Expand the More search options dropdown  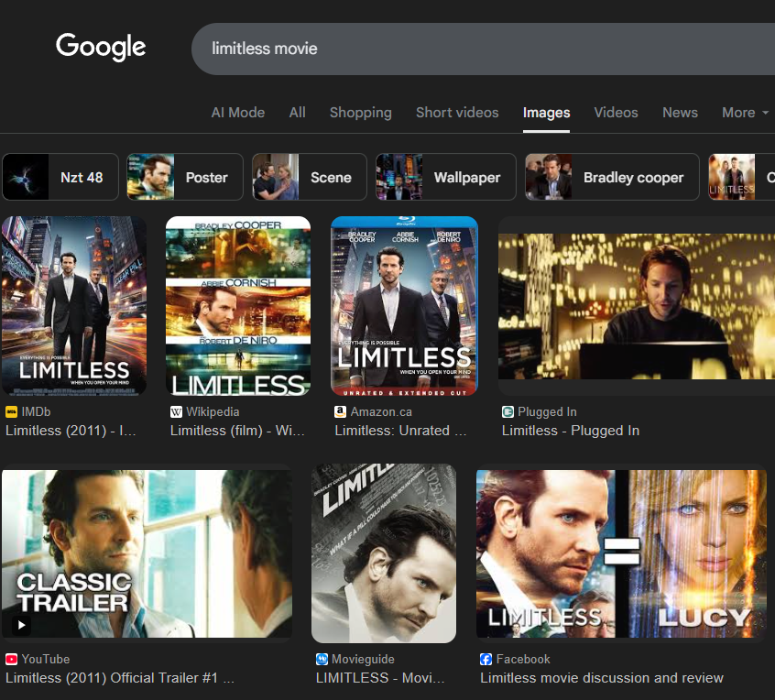(745, 113)
